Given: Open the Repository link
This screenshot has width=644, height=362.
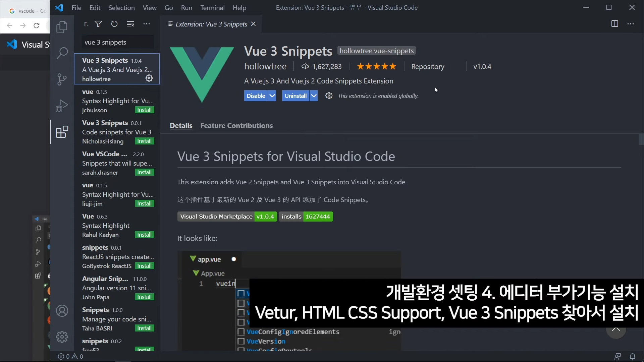Looking at the screenshot, I should pos(428,67).
